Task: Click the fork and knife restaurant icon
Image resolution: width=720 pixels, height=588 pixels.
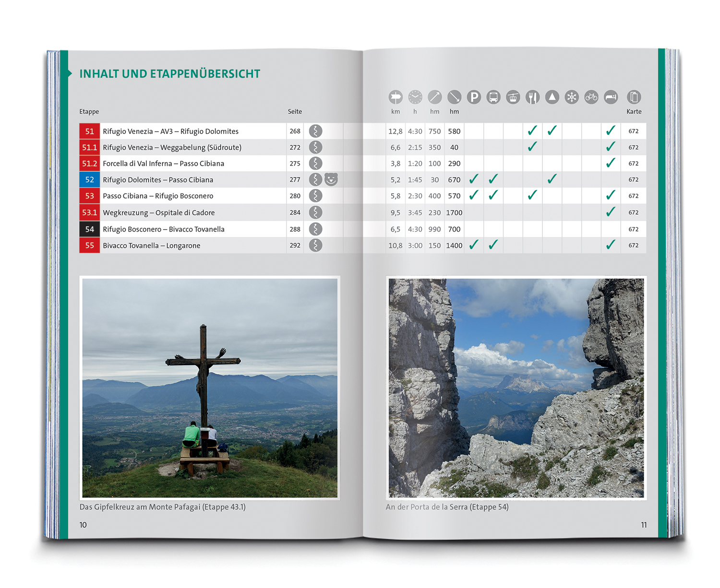Action: 532,97
